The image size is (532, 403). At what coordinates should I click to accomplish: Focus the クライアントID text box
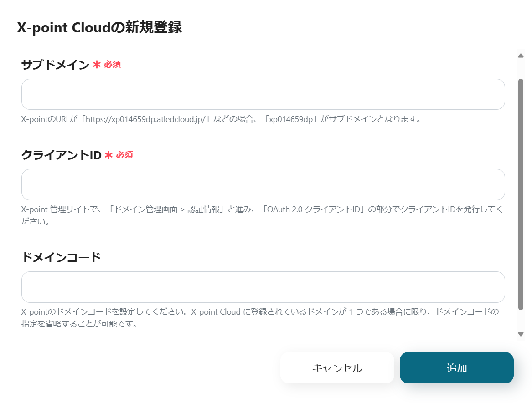[263, 184]
